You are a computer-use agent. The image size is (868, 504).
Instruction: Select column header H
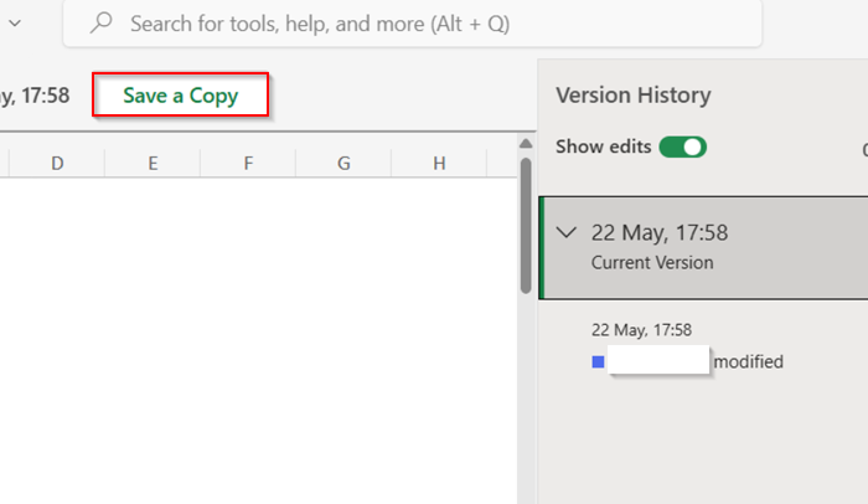point(439,163)
